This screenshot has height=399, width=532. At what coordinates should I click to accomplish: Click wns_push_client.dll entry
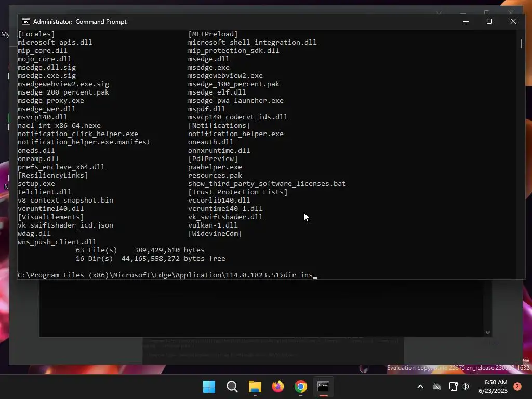pyautogui.click(x=57, y=242)
